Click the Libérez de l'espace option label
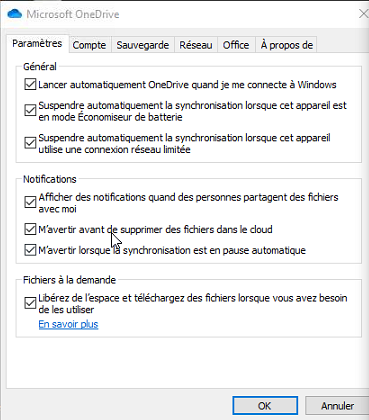Image resolution: width=369 pixels, height=420 pixels. point(193,303)
